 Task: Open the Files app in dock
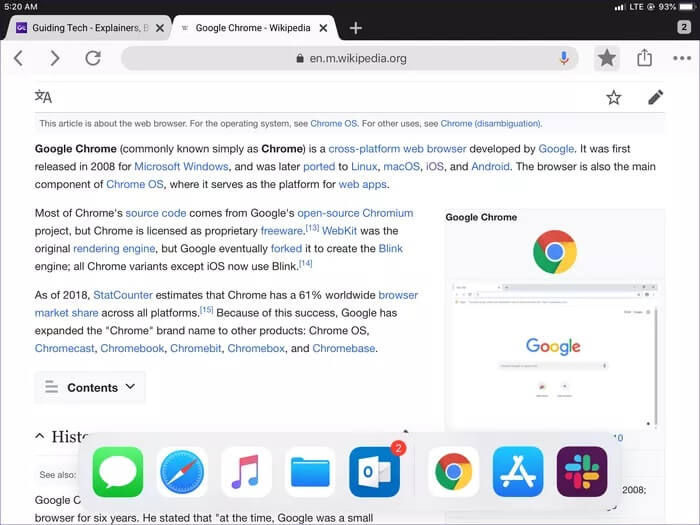tap(310, 472)
